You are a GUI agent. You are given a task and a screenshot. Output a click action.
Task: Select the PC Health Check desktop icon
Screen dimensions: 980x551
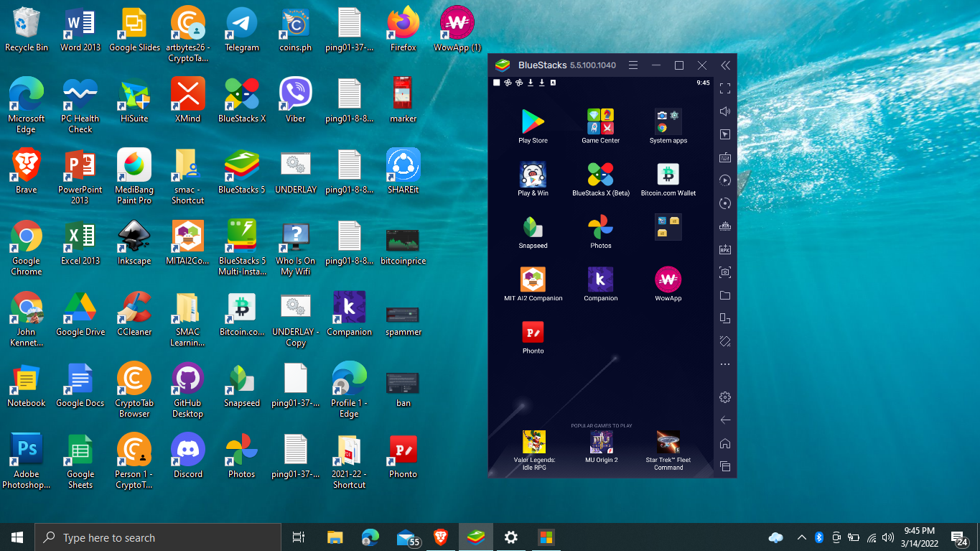[x=80, y=106]
